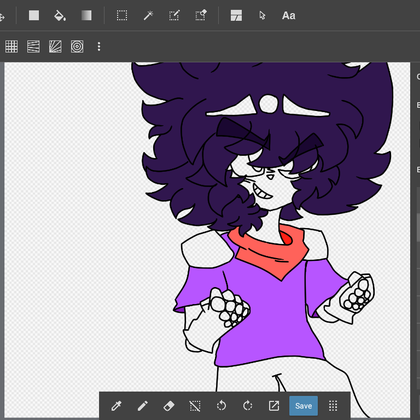
Task: Activate the Operation cursor tool
Action: click(262, 15)
